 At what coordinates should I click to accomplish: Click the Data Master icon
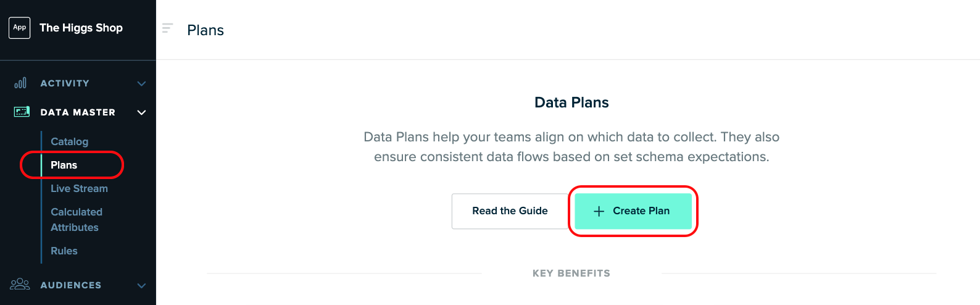[22, 112]
